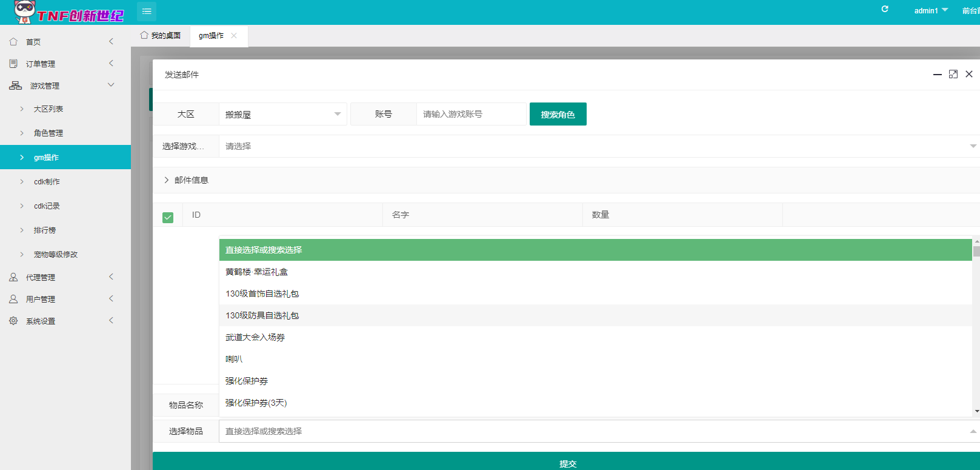
Task: Click the home icon beside 首页
Action: (x=13, y=42)
